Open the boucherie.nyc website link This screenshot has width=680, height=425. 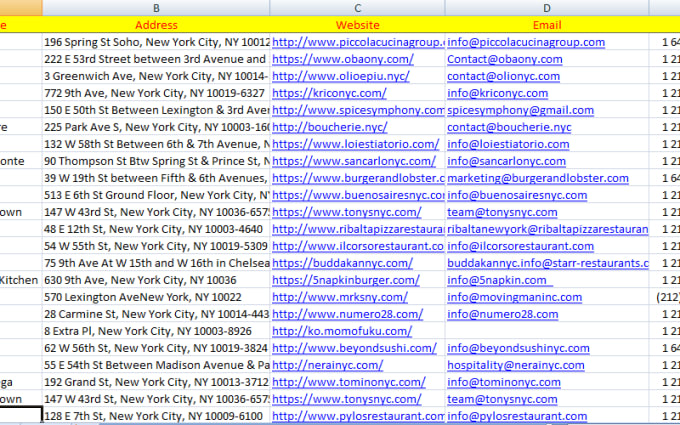pos(330,127)
